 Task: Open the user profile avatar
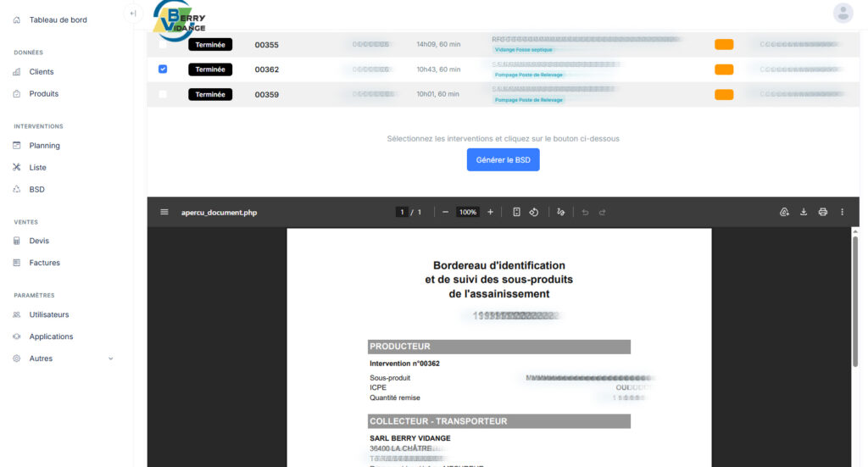(x=843, y=13)
